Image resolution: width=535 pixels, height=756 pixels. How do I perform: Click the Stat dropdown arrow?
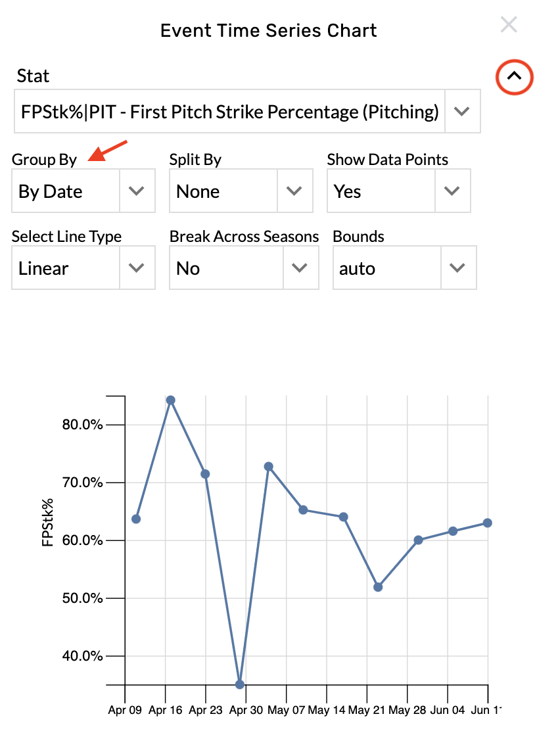(462, 111)
